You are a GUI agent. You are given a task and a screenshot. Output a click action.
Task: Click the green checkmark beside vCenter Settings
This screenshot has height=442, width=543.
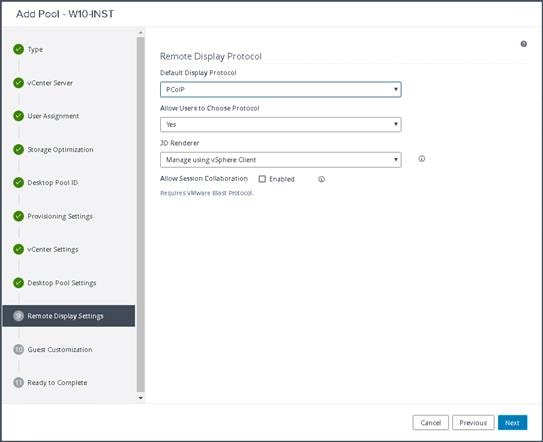[18, 249]
